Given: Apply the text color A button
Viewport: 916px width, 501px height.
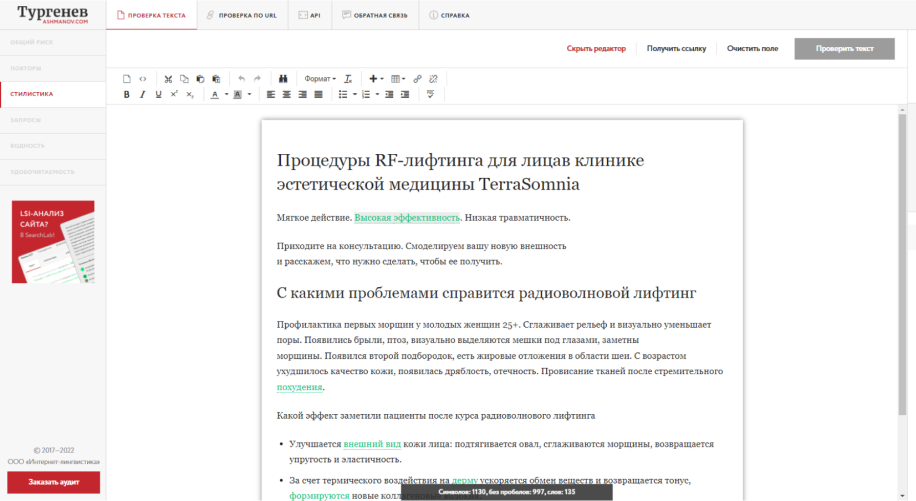Looking at the screenshot, I should [215, 94].
